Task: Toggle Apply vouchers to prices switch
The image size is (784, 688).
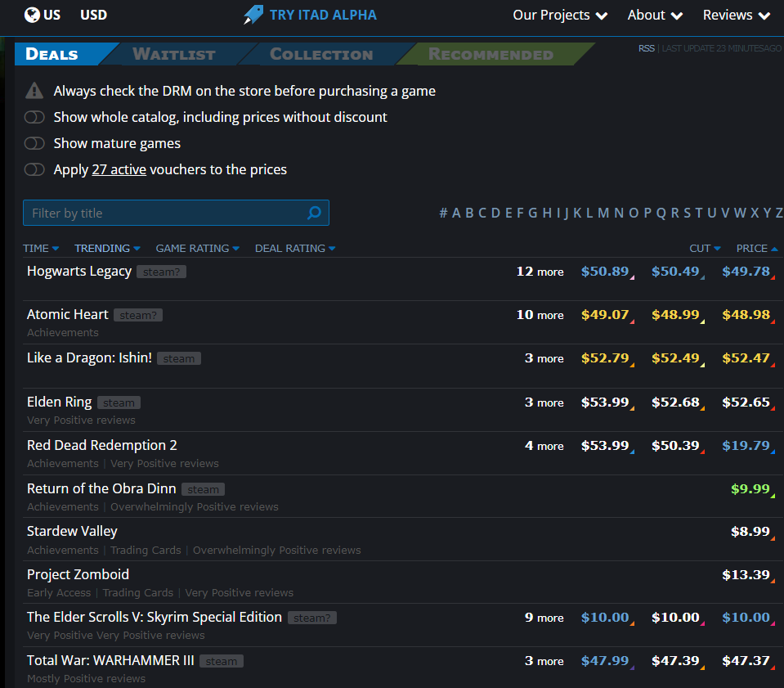Action: pyautogui.click(x=34, y=169)
